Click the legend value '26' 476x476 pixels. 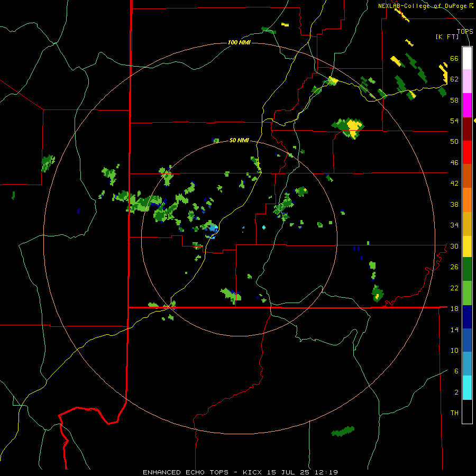(x=454, y=267)
